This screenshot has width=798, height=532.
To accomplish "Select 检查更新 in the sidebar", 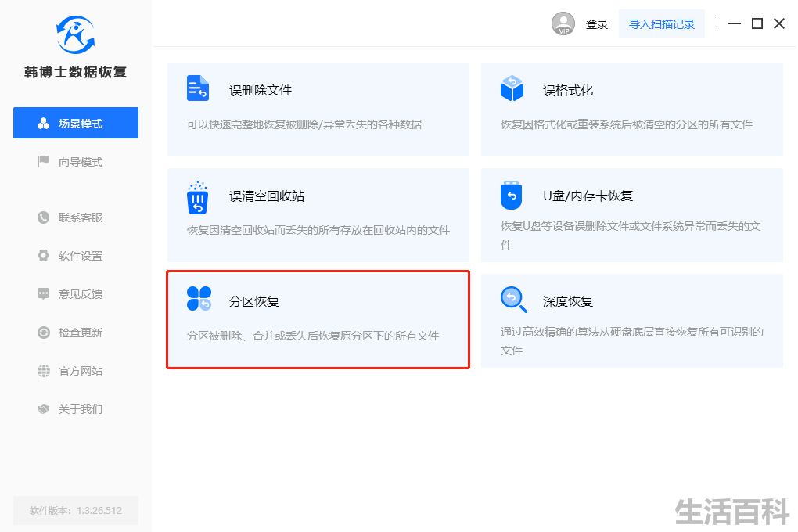I will (x=81, y=332).
